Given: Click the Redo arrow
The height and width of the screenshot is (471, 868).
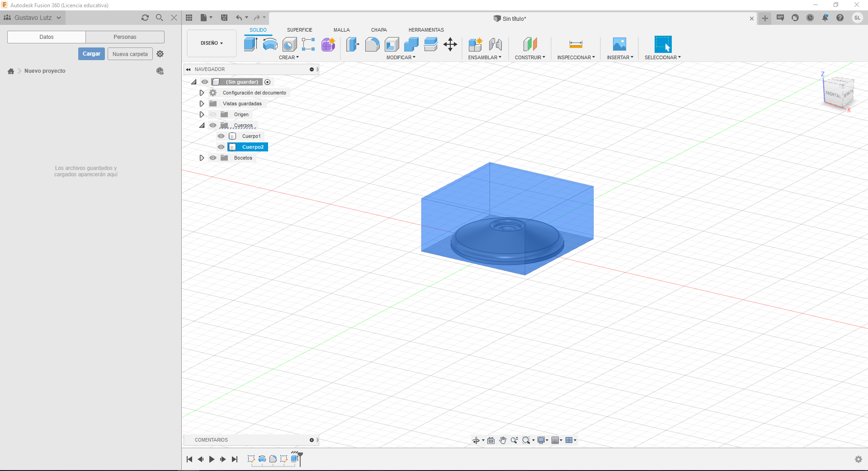Looking at the screenshot, I should point(257,18).
